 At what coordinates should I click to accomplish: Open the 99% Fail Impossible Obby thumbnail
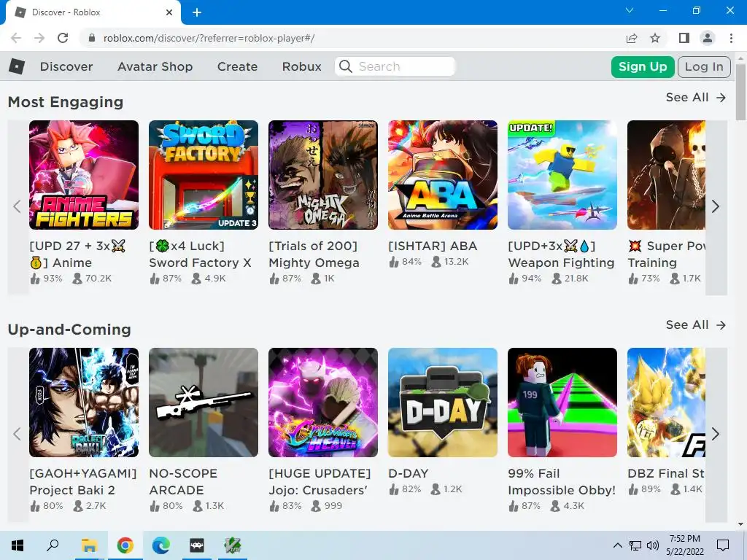pyautogui.click(x=562, y=402)
